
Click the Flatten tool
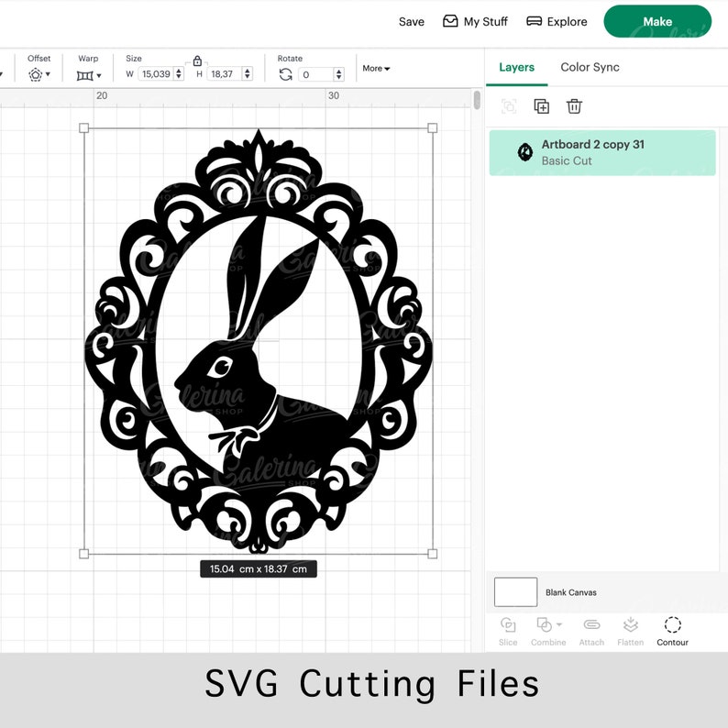pyautogui.click(x=630, y=632)
